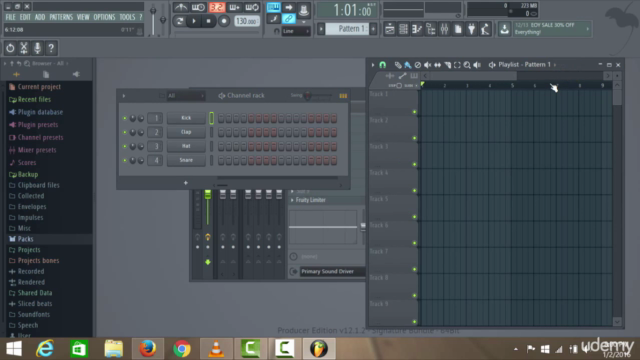Open the EDIT menu
The image size is (640, 360).
[25, 17]
